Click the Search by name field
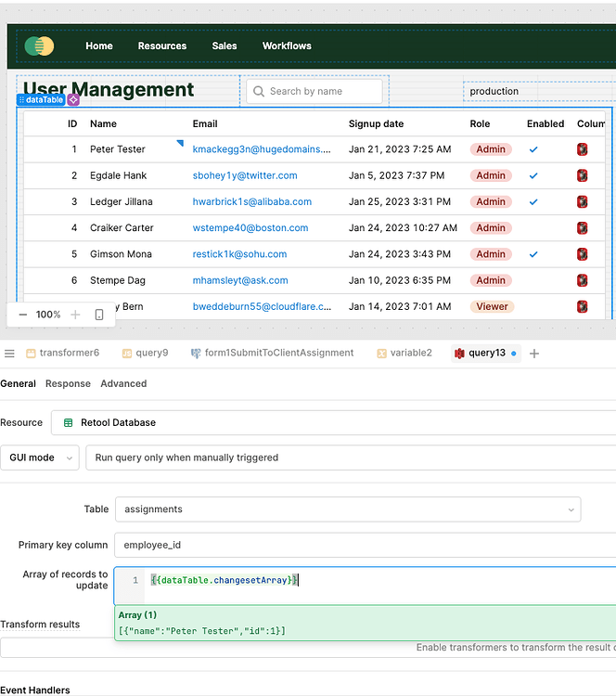Image resolution: width=616 pixels, height=696 pixels. click(314, 91)
